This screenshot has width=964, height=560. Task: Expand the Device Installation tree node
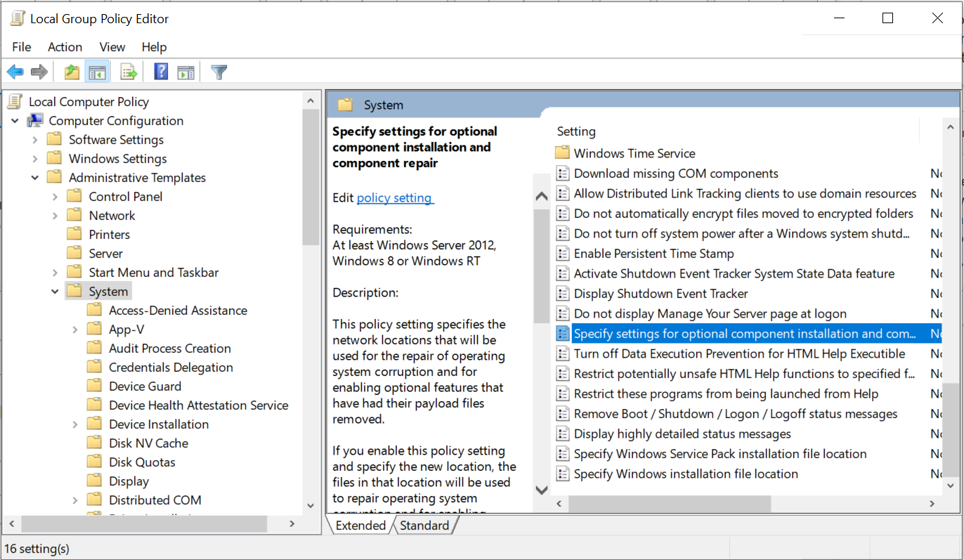coord(75,424)
